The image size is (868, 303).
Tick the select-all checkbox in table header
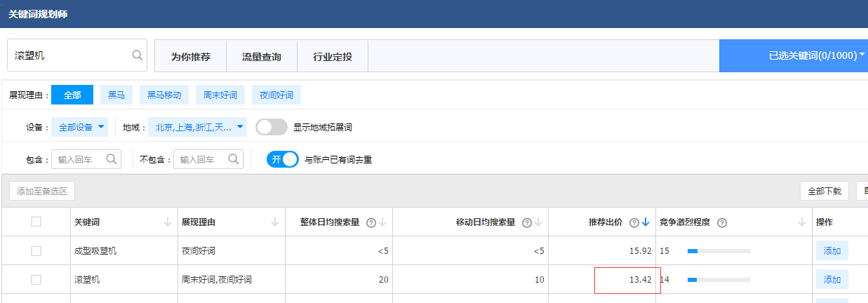(36, 222)
